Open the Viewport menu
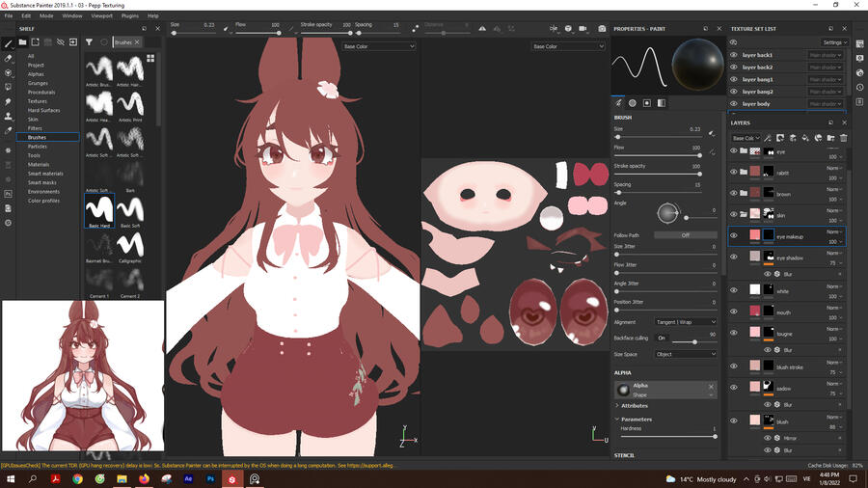 click(101, 16)
